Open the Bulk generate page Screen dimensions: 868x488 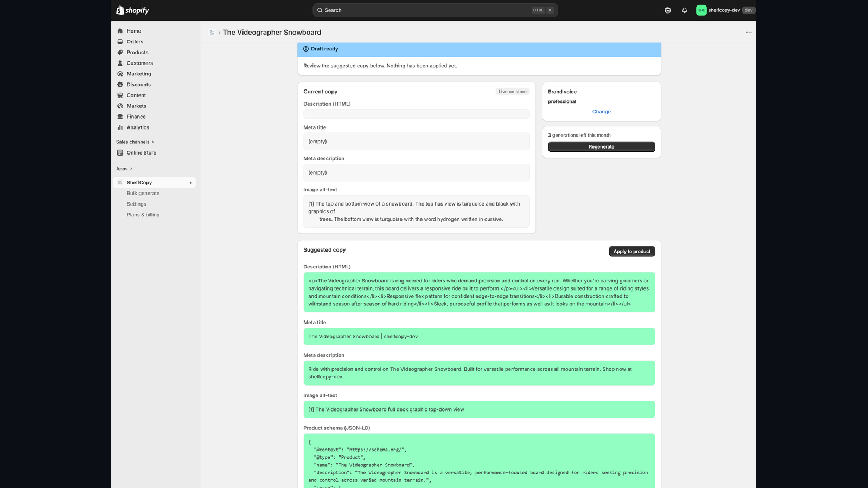click(143, 194)
